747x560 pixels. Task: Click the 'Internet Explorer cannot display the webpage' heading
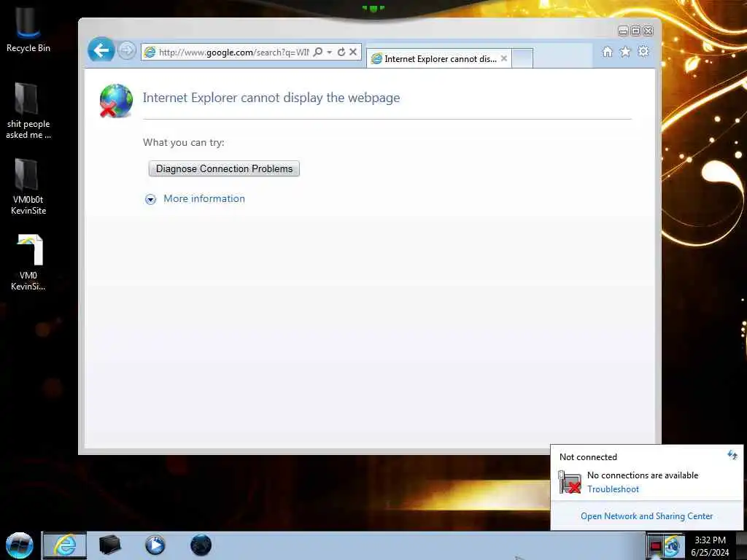click(x=271, y=98)
